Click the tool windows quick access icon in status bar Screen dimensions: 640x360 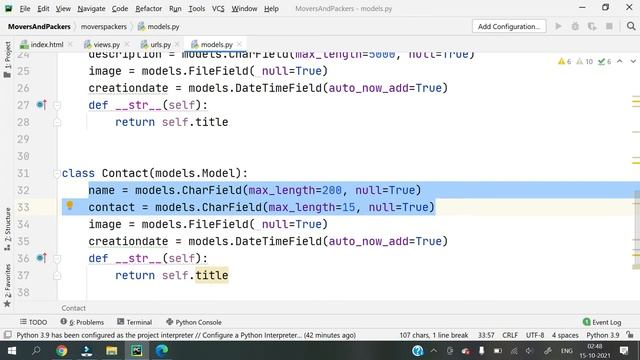[x=7, y=335]
